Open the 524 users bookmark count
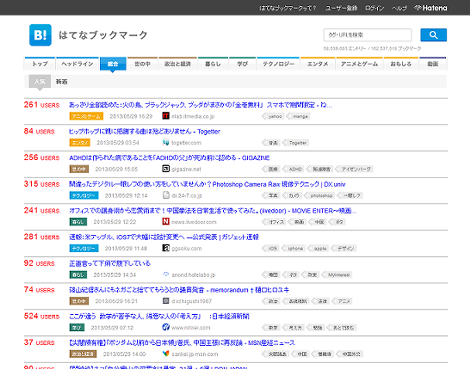Screen dimensions: 470x369 pos(42,316)
